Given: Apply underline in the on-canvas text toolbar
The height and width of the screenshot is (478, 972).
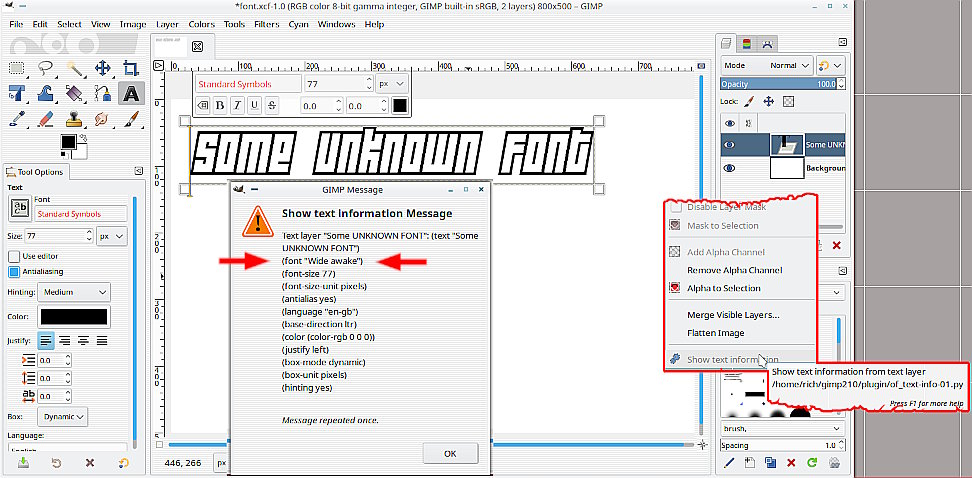Looking at the screenshot, I should (254, 105).
